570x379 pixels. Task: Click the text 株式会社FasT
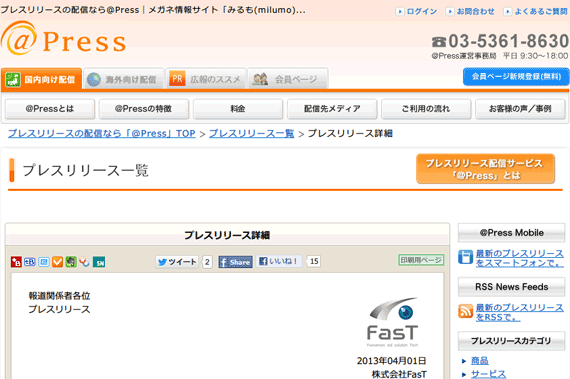pyautogui.click(x=399, y=374)
